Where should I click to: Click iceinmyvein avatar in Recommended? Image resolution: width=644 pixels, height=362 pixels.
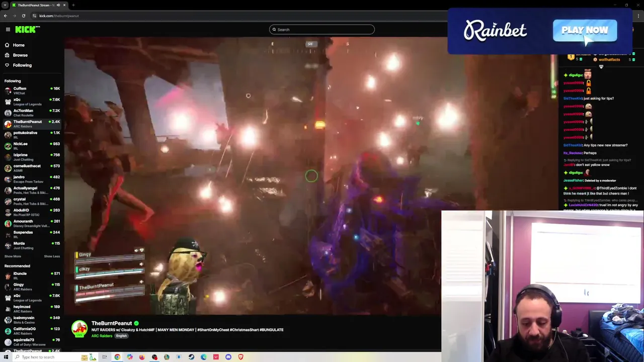click(x=8, y=320)
